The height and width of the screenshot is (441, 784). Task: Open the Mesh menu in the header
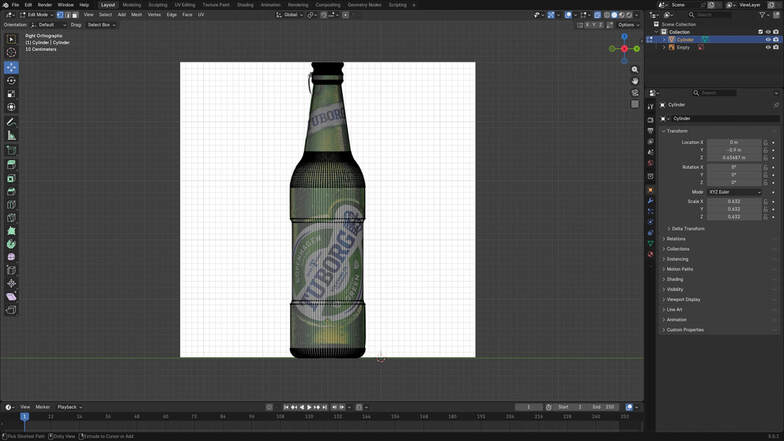coord(136,15)
